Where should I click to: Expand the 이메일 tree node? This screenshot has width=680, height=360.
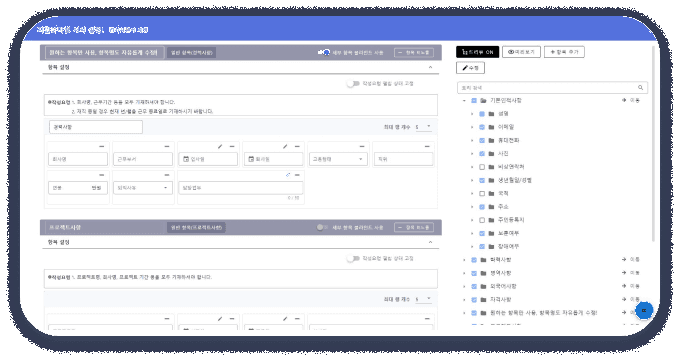coord(472,127)
